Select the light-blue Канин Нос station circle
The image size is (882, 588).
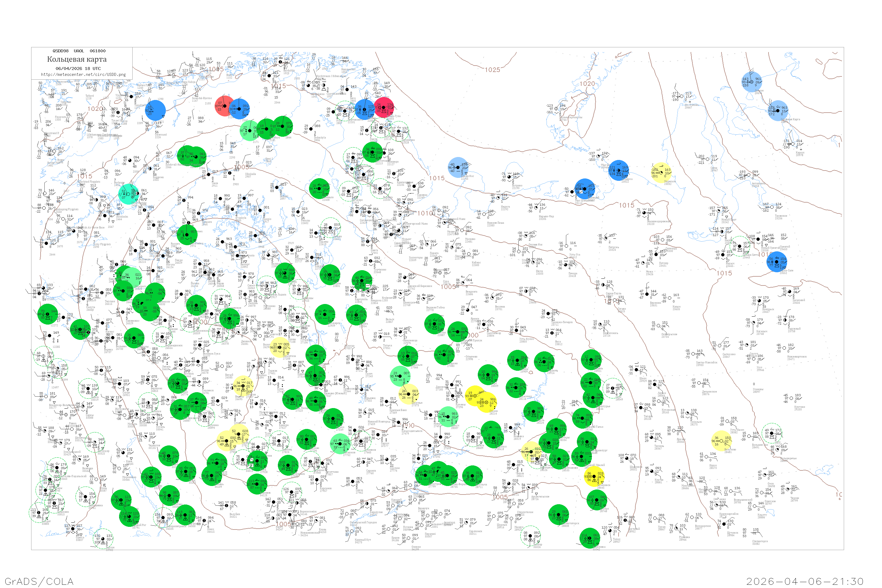[x=458, y=168]
